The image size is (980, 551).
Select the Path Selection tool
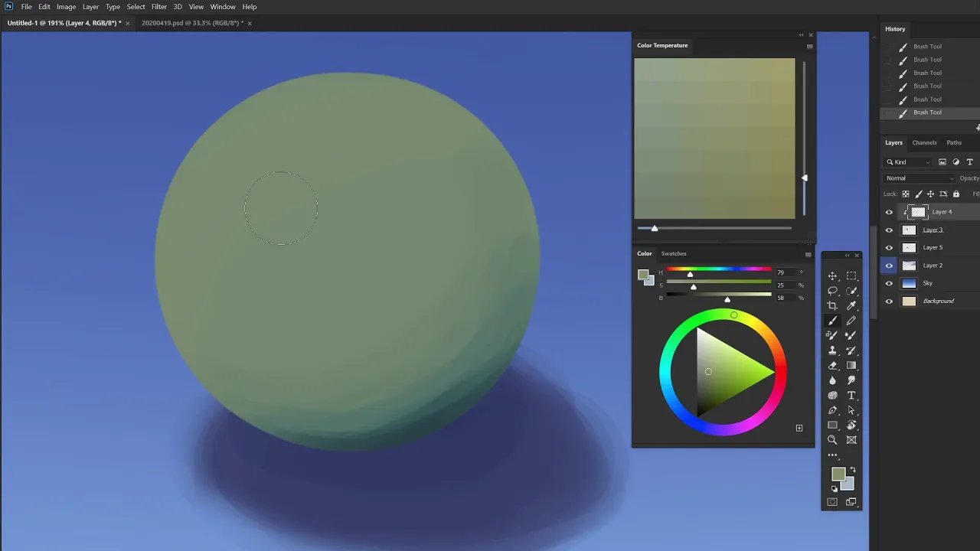point(851,410)
